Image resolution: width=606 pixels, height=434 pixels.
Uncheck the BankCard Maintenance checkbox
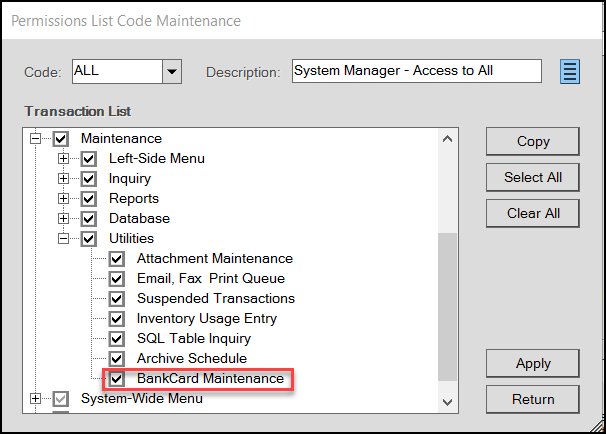[116, 379]
